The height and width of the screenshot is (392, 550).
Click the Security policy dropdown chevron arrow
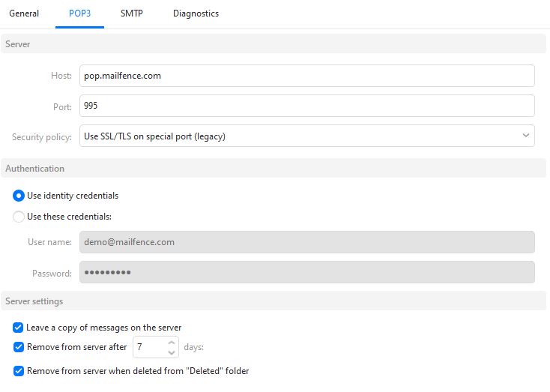point(525,136)
